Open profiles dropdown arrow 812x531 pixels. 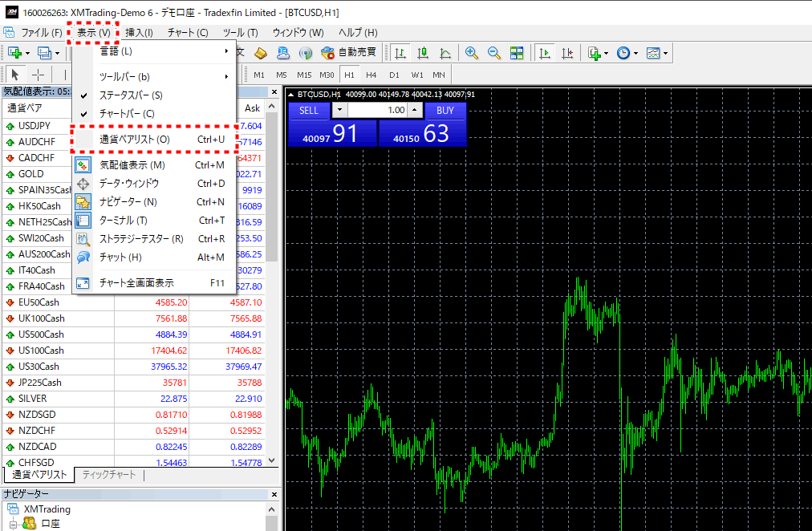[x=57, y=53]
